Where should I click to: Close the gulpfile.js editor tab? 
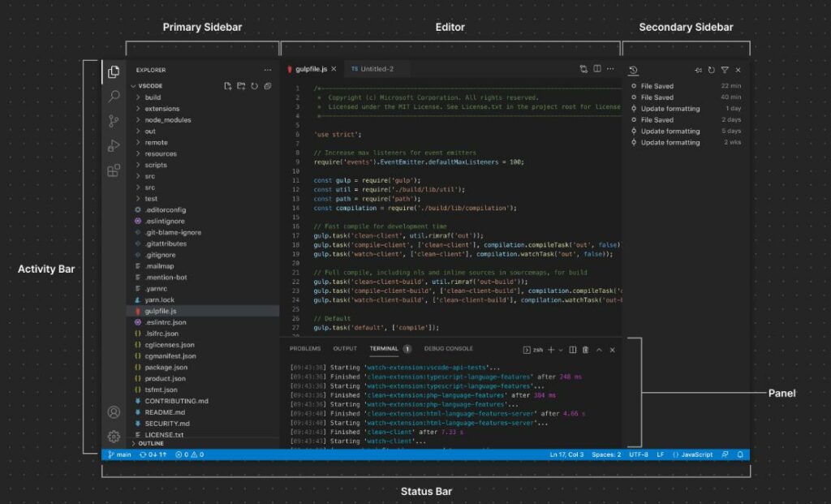pyautogui.click(x=334, y=69)
